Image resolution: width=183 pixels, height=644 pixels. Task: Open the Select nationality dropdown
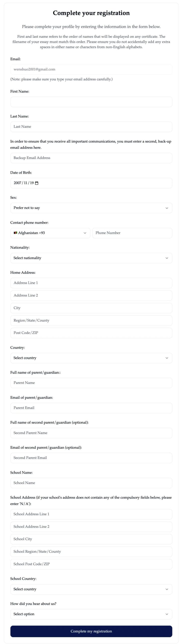click(x=91, y=258)
